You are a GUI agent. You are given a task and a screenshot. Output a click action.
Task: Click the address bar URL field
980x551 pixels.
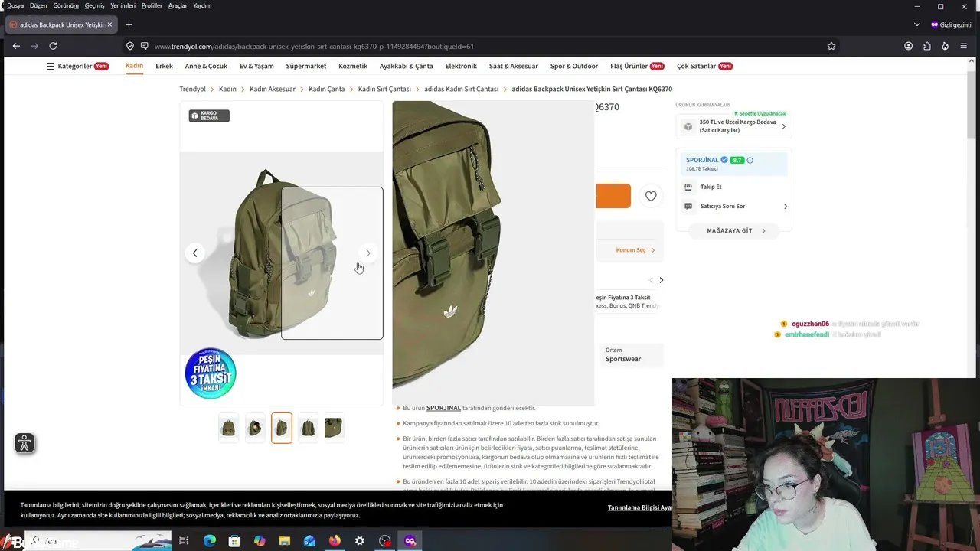point(482,46)
